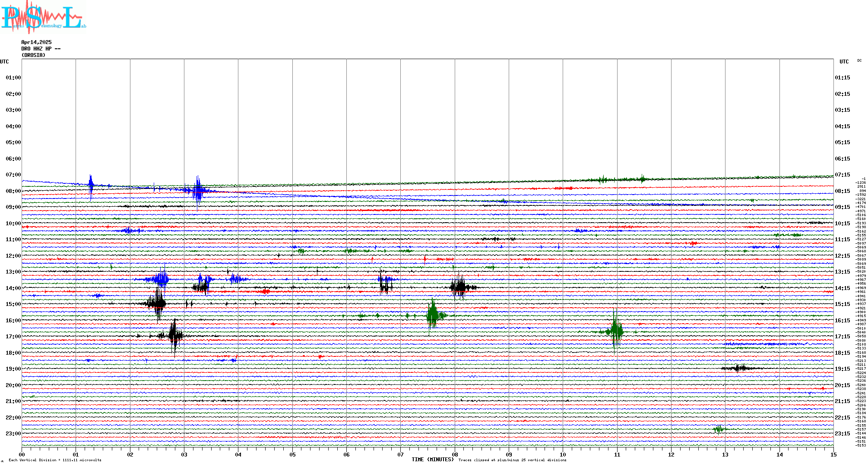
Task: Click the Traces clipped footnote text
Action: tap(512, 460)
